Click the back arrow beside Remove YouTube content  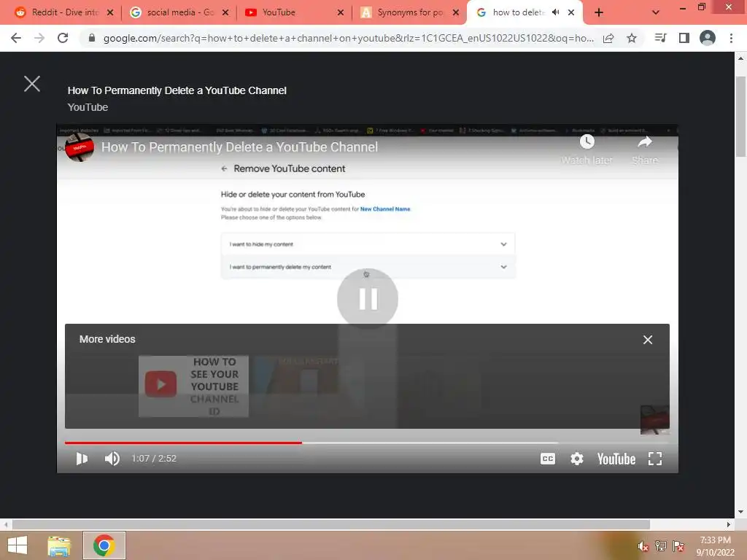point(224,168)
